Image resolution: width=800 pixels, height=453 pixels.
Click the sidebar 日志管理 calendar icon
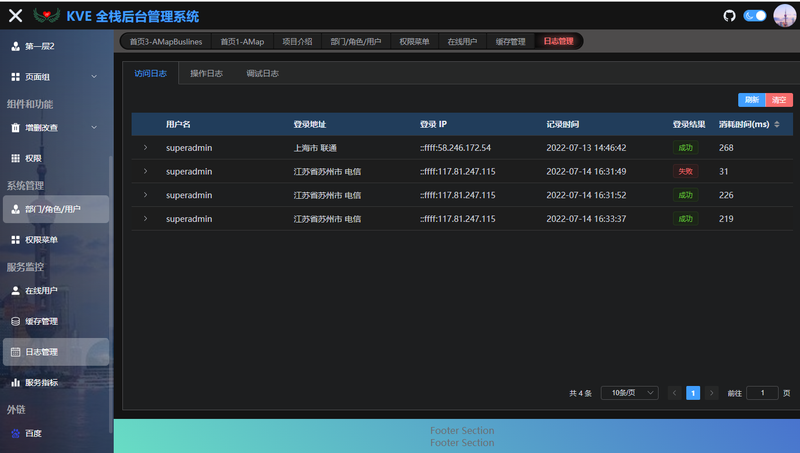click(15, 352)
